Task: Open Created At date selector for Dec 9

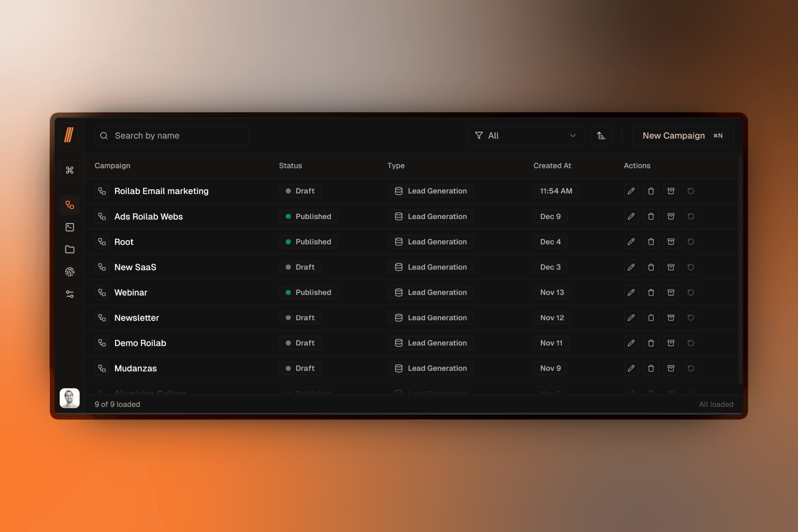Action: (x=550, y=216)
